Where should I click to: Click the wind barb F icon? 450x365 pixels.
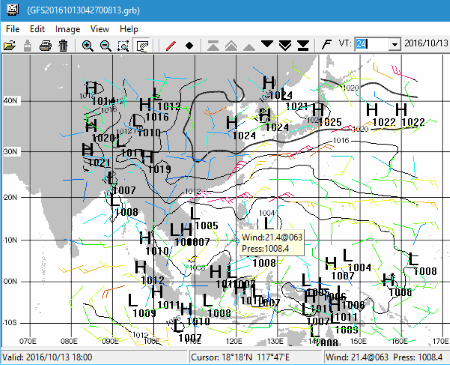click(x=327, y=44)
